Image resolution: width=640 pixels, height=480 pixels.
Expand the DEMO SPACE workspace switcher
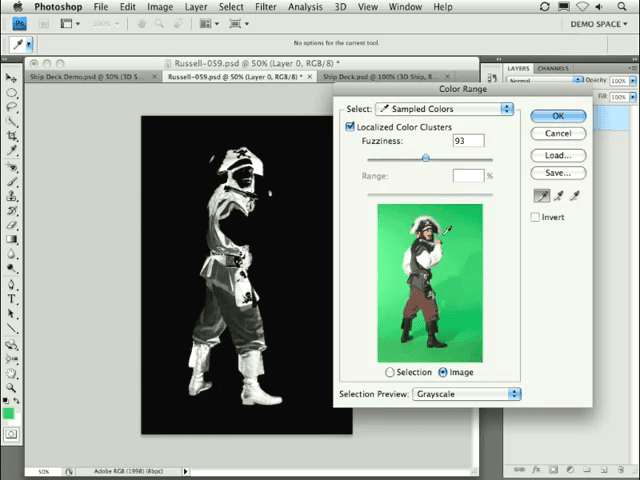599,23
